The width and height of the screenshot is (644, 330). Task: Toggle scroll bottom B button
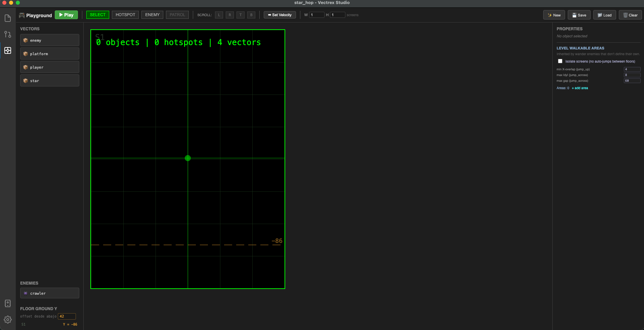point(251,15)
